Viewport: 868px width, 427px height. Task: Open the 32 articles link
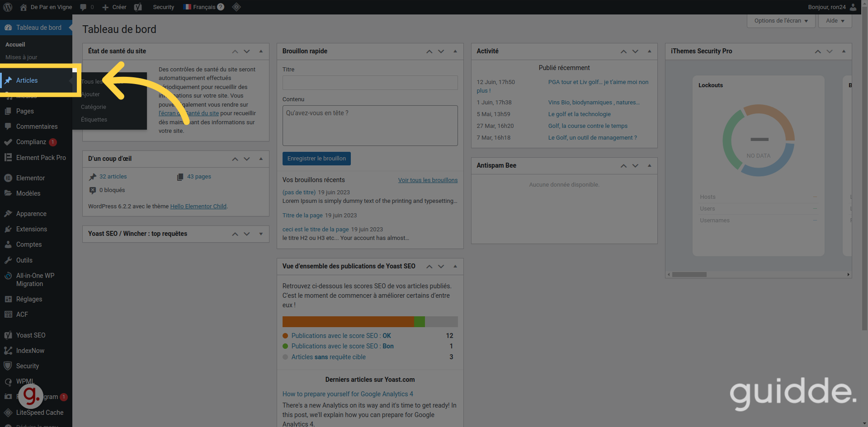(113, 177)
